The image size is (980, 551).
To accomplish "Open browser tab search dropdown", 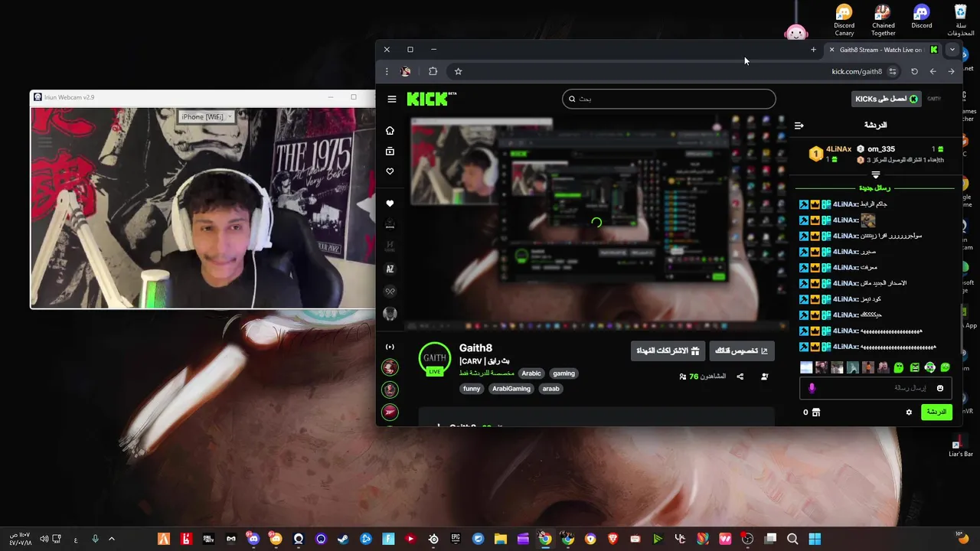I will (x=952, y=50).
